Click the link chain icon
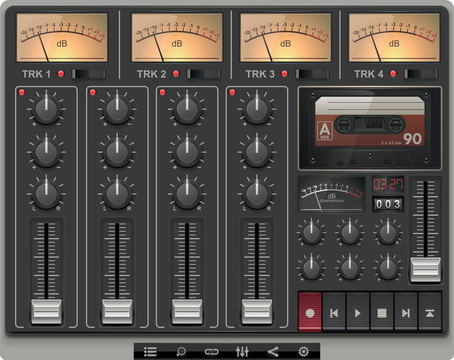 pos(212,352)
